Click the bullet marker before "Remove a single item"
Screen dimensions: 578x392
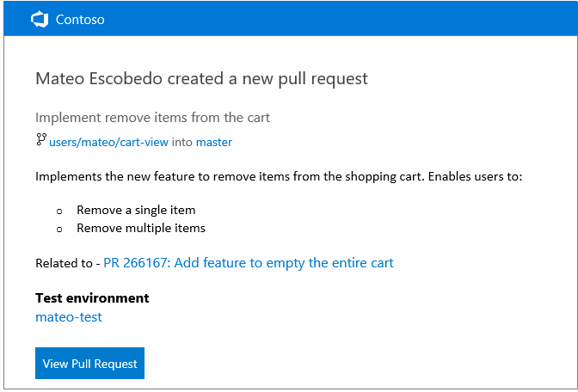click(59, 211)
